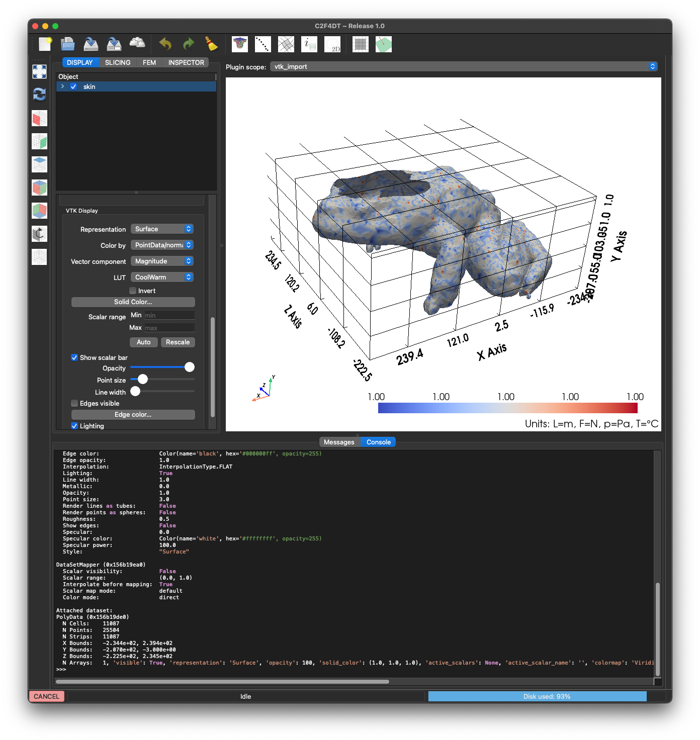Toggle the Show scalar bar checkbox
The width and height of the screenshot is (700, 740).
(x=74, y=357)
